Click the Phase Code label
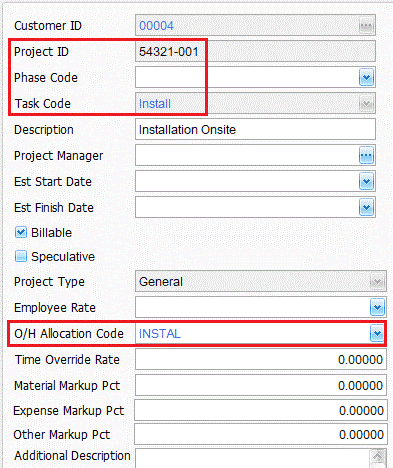The width and height of the screenshot is (393, 468). coord(46,78)
